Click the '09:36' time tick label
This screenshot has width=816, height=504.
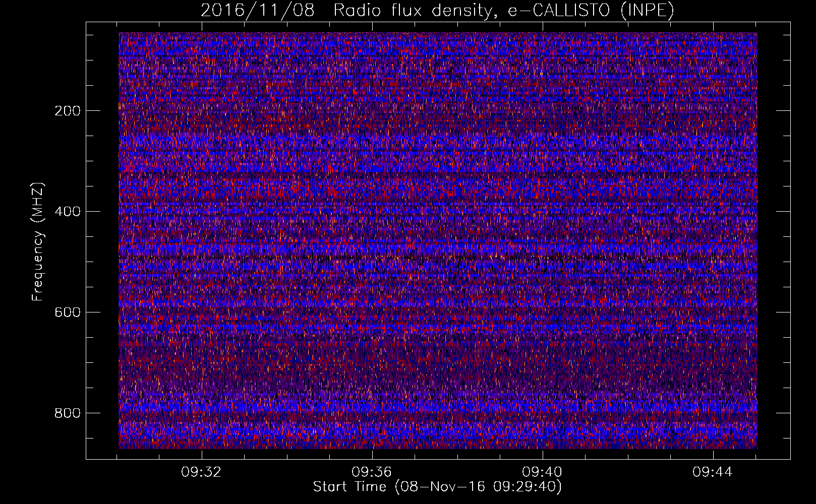coord(372,472)
